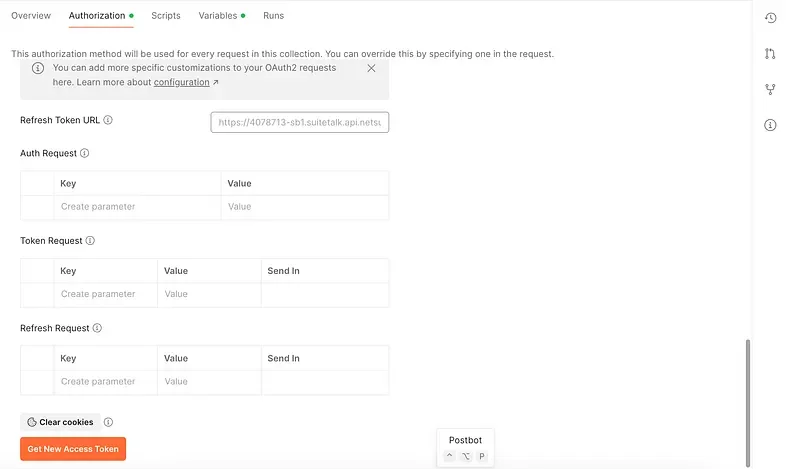Click info icon next to Clear cookies
Image resolution: width=786 pixels, height=469 pixels.
point(108,422)
